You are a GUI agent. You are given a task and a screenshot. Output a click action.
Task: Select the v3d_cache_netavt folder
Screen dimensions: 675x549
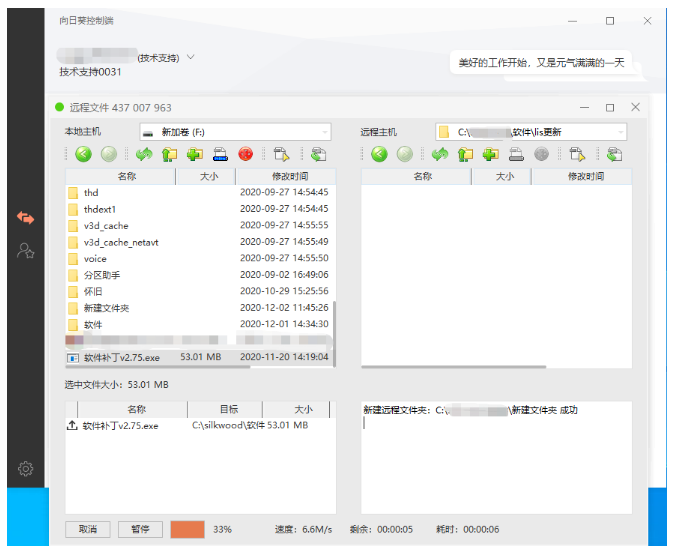pos(200,242)
